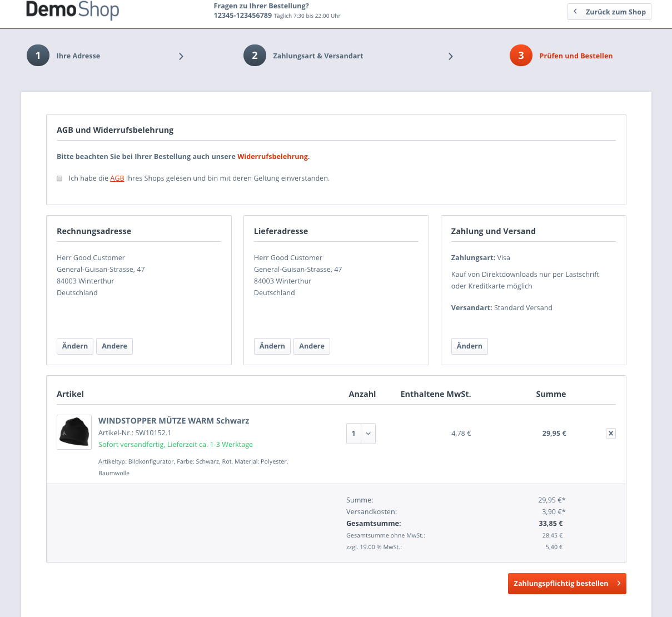Viewport: 672px width, 617px height.
Task: Click the step 3 circle icon
Action: click(x=521, y=56)
